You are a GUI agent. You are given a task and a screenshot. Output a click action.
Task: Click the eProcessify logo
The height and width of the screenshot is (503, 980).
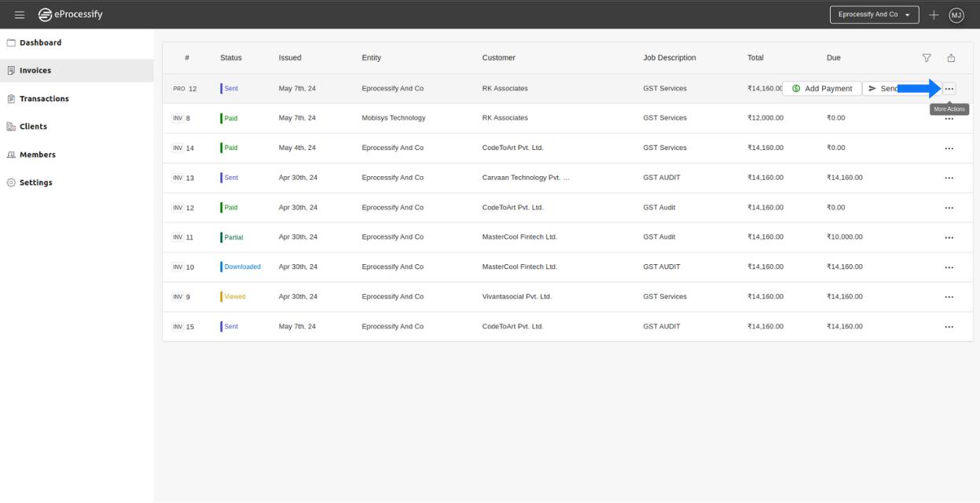(x=71, y=15)
